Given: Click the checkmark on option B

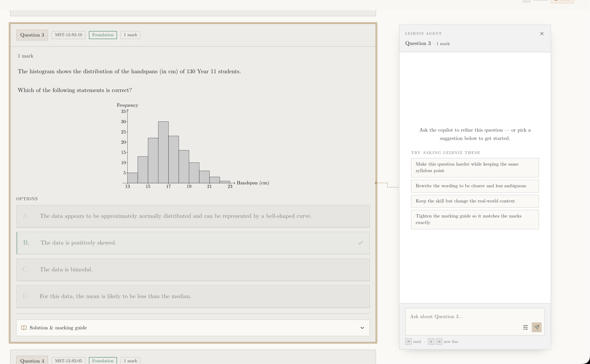Looking at the screenshot, I should pyautogui.click(x=360, y=243).
